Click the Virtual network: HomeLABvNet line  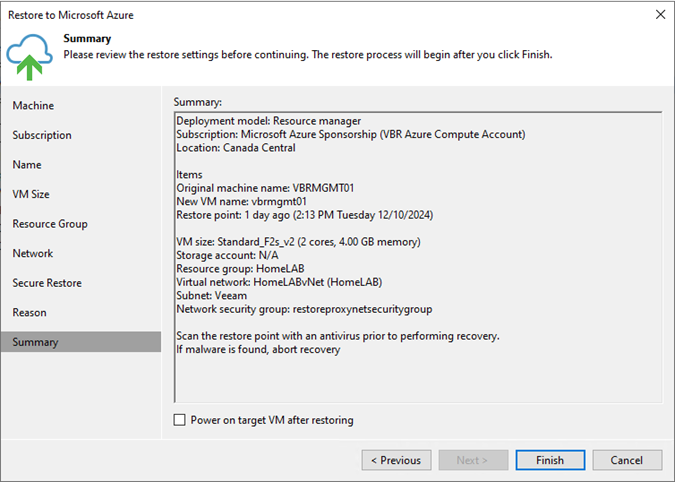(x=279, y=282)
